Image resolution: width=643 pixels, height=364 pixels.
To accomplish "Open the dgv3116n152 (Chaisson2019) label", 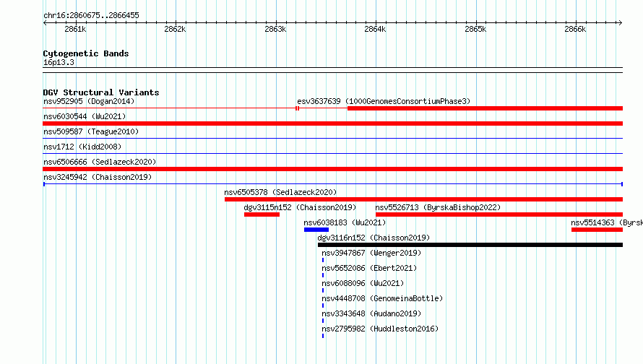I will click(374, 238).
